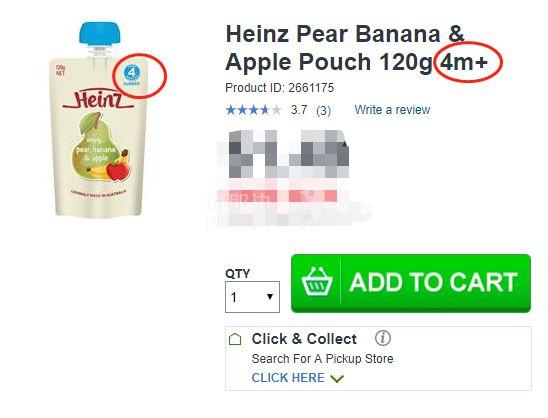This screenshot has width=548, height=418.
Task: Click the house icon beside Click & Collect
Action: 235,339
